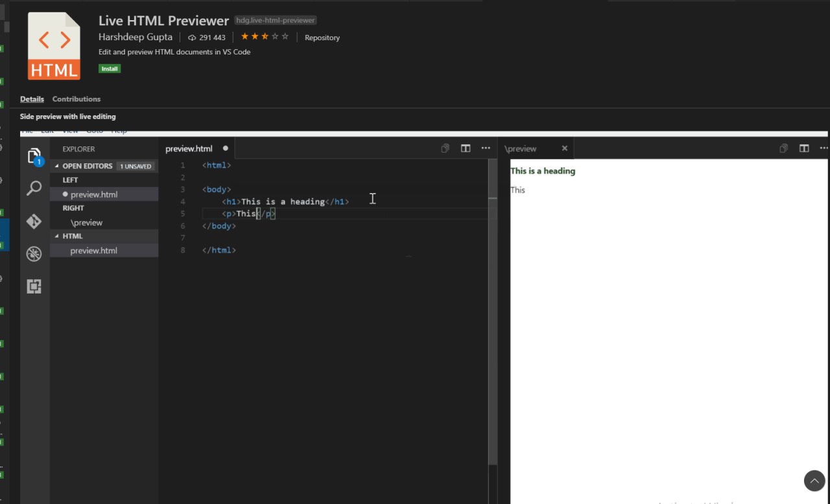Open more actions ellipsis in right editor
Screen dimensions: 830x504
coord(824,148)
